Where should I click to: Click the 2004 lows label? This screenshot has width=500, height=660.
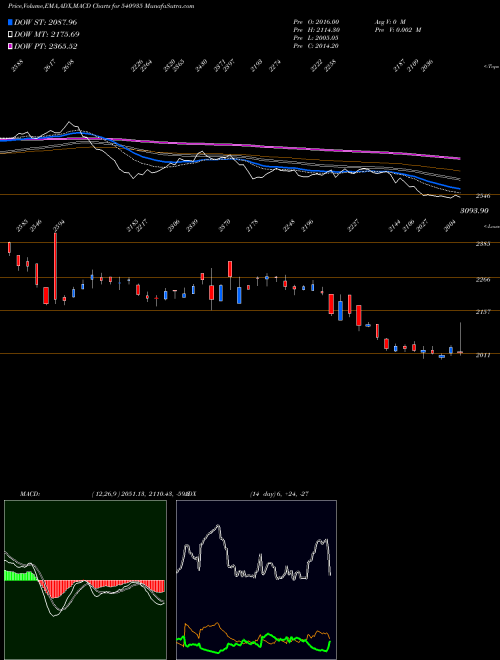[451, 226]
